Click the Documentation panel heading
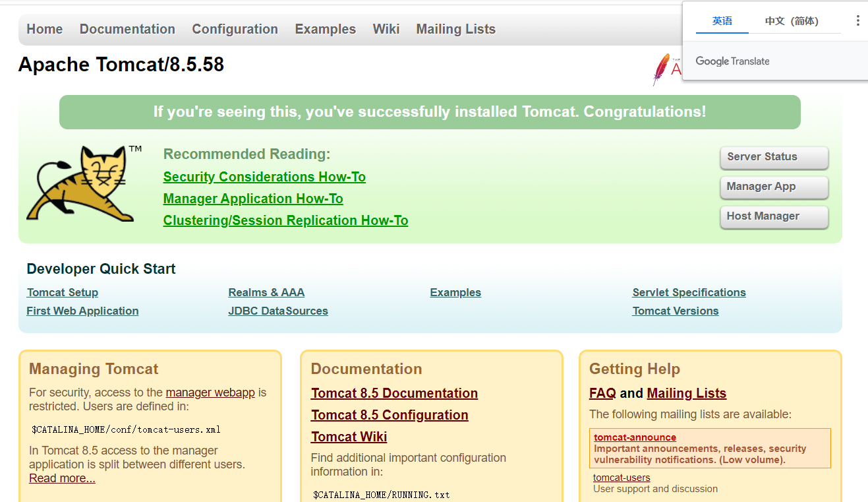 pos(366,369)
